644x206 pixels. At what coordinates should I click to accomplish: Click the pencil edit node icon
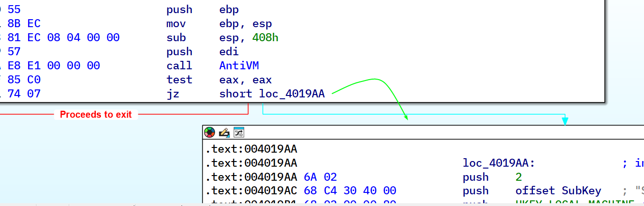click(x=224, y=132)
